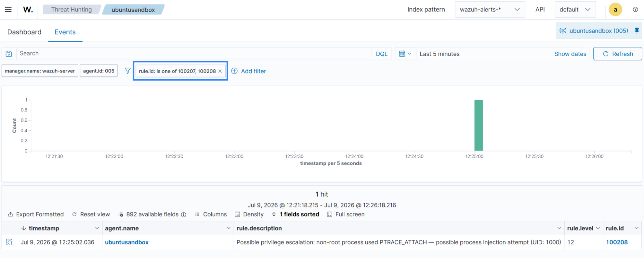Click Reset view
This screenshot has height=258, width=644.
91,214
